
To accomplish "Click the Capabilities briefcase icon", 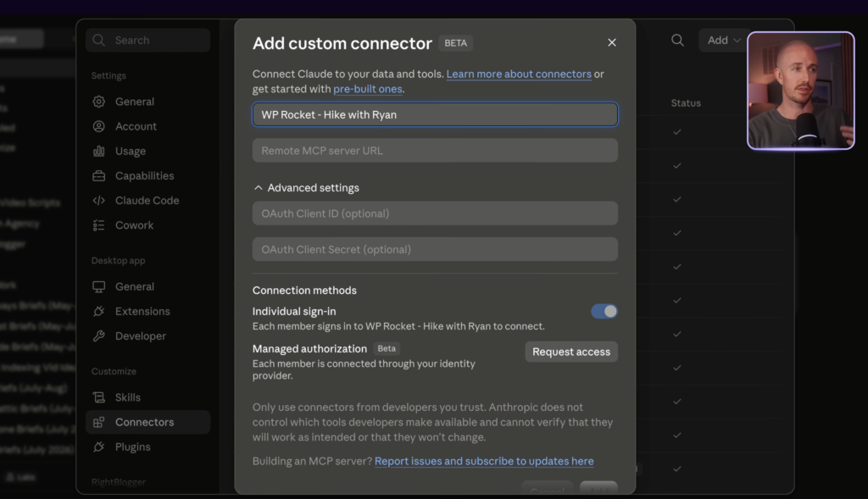I will tap(99, 176).
